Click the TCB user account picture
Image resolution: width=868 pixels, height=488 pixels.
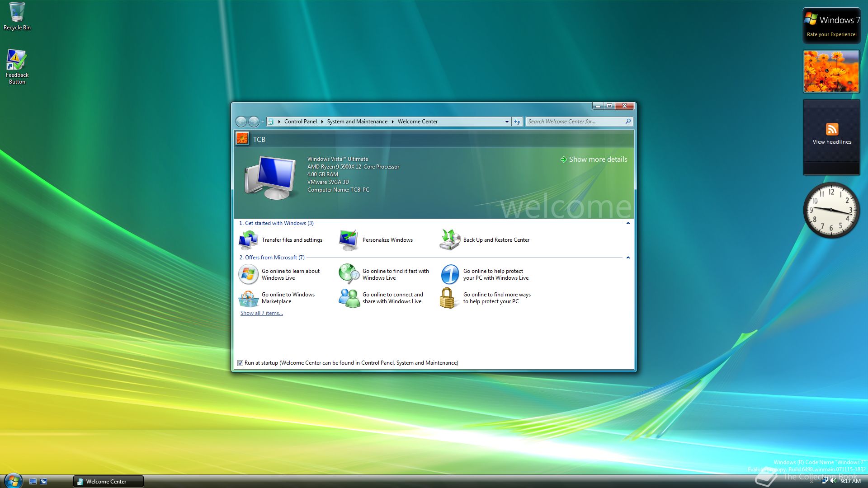coord(242,139)
